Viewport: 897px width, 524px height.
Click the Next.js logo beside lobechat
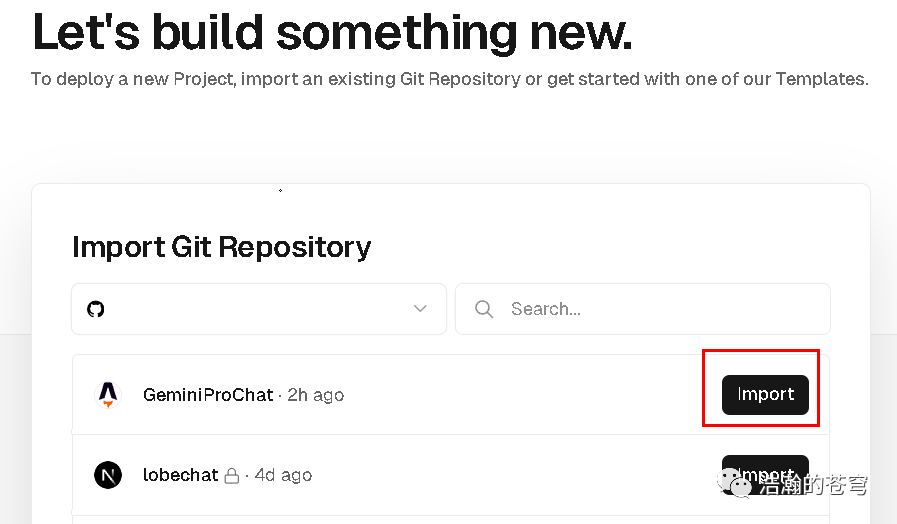click(x=108, y=475)
